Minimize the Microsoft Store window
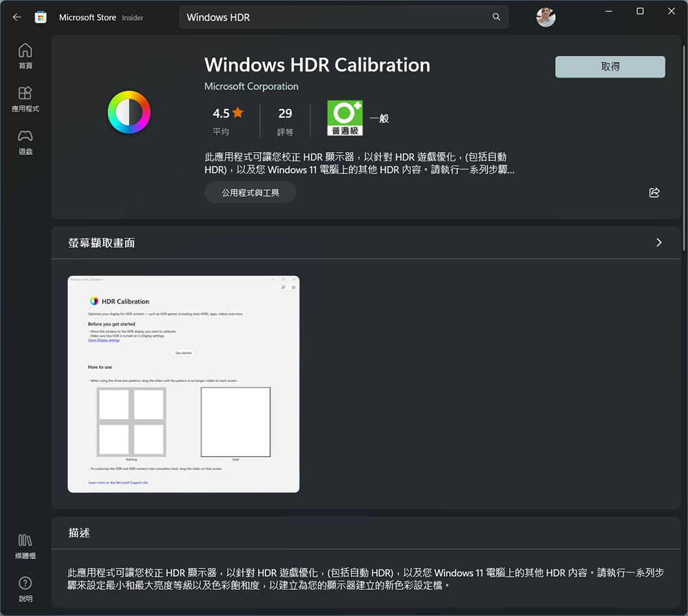 click(x=609, y=12)
